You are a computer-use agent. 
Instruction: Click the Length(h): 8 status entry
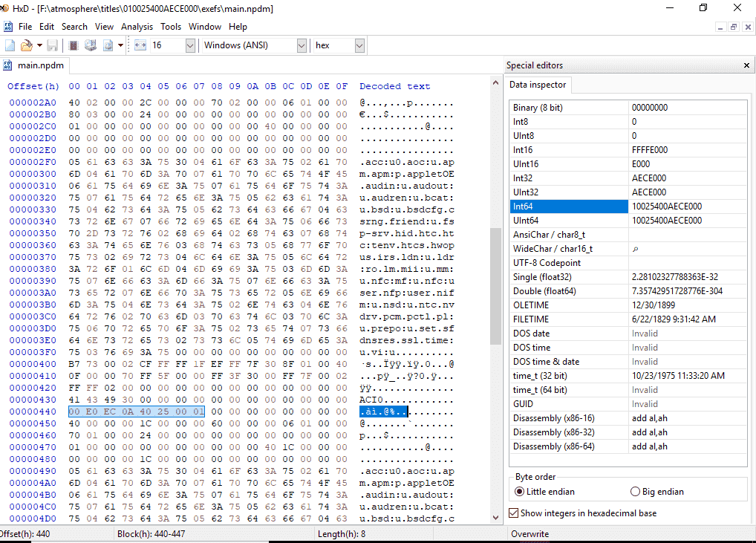[342, 534]
